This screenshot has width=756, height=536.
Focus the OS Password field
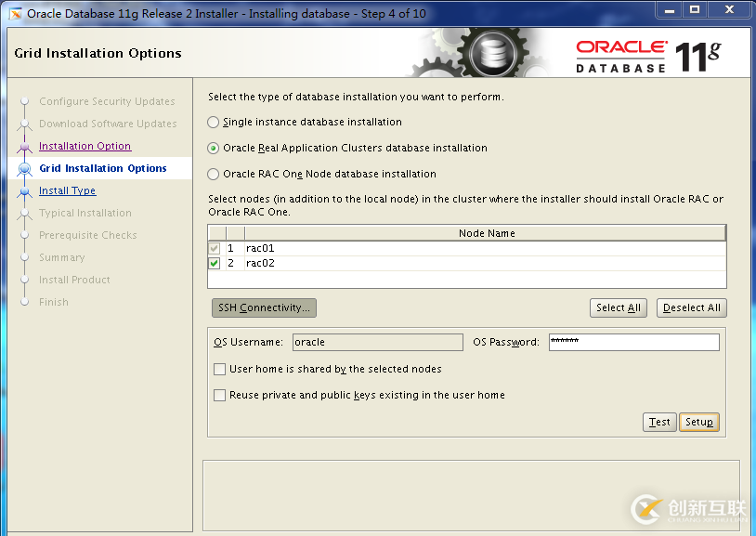click(634, 342)
